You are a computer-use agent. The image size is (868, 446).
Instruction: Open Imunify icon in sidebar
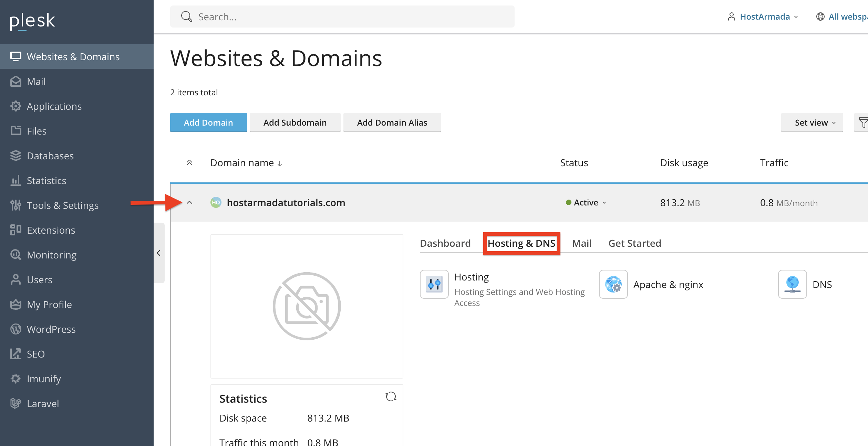click(x=16, y=379)
